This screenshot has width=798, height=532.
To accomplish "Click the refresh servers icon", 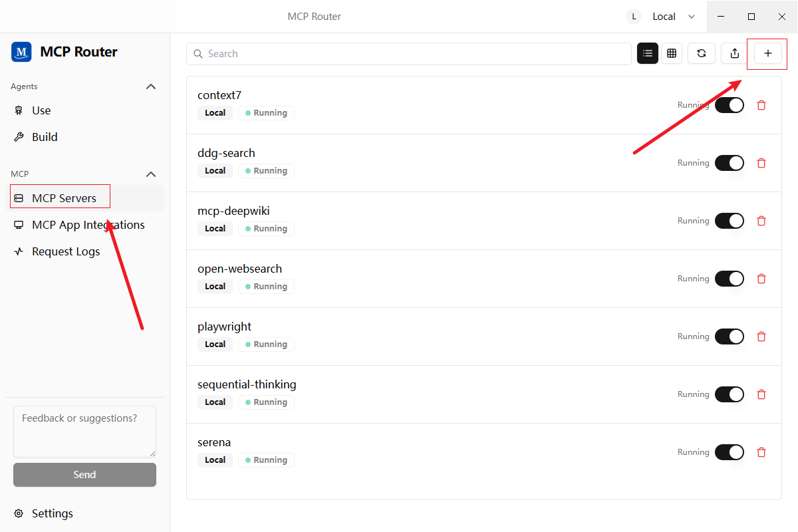I will (x=701, y=54).
